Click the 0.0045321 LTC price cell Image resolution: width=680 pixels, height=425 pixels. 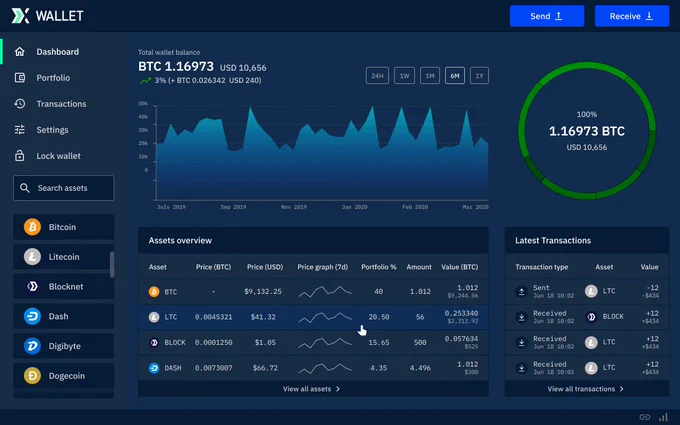click(x=213, y=317)
